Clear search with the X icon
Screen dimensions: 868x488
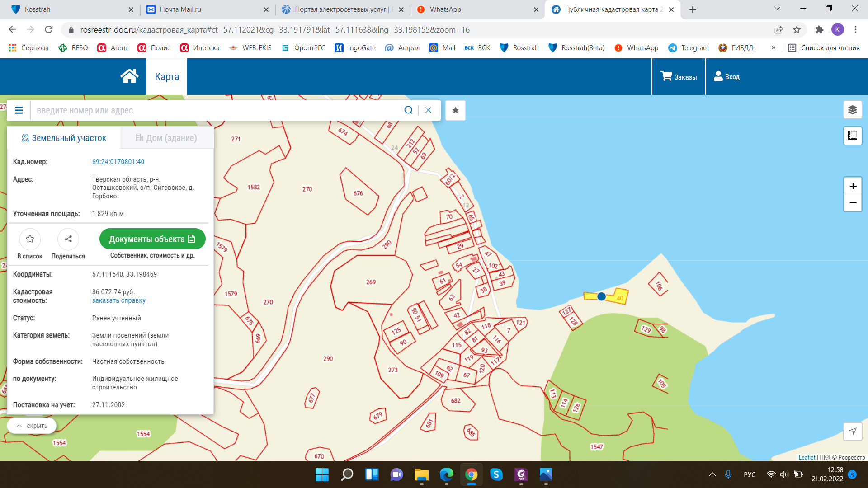[x=429, y=110]
